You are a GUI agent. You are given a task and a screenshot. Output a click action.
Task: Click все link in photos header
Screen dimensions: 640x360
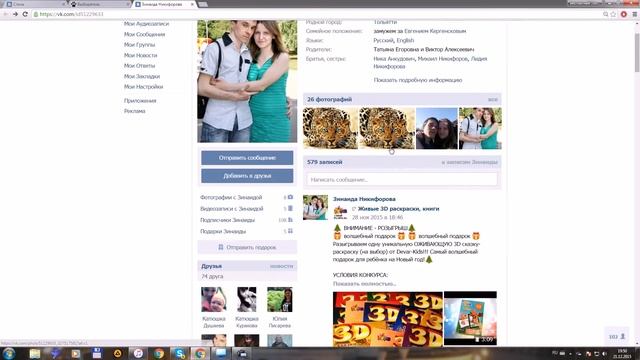point(493,100)
